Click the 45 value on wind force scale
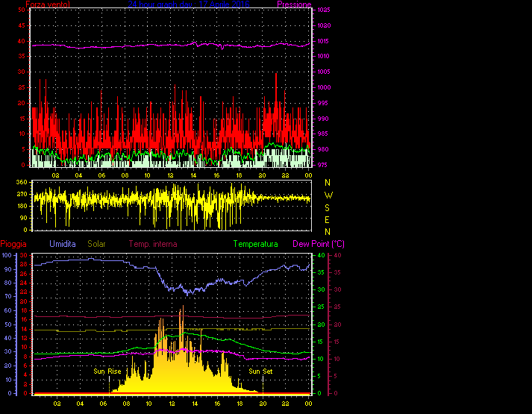This screenshot has height=414, width=532. pos(22,25)
